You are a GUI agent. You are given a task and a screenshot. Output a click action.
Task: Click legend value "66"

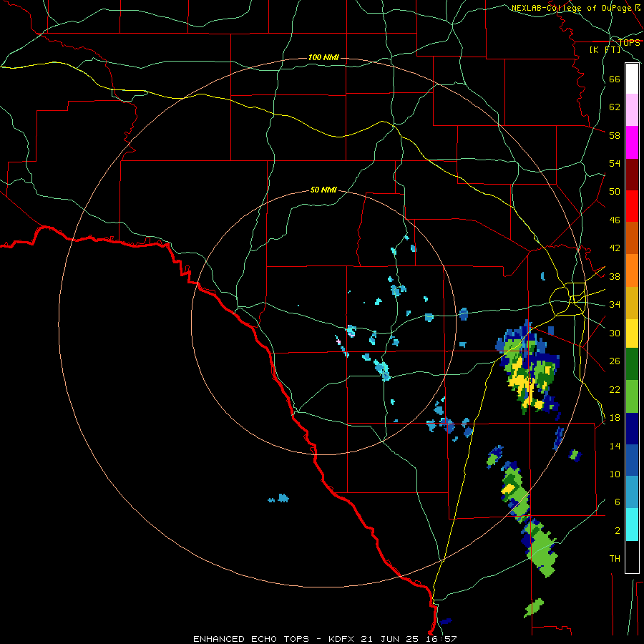pos(615,79)
